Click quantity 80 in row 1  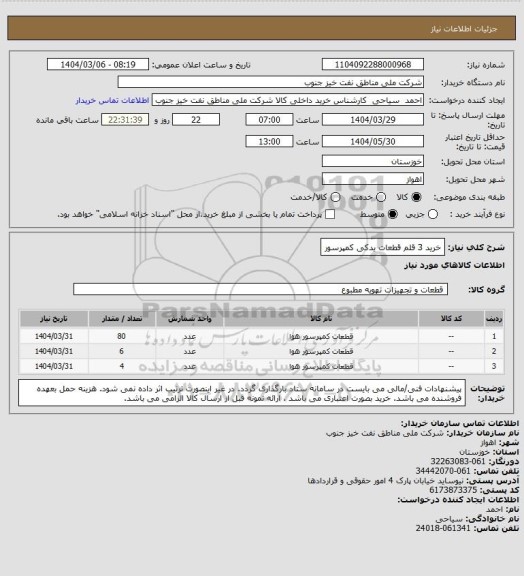tap(122, 336)
